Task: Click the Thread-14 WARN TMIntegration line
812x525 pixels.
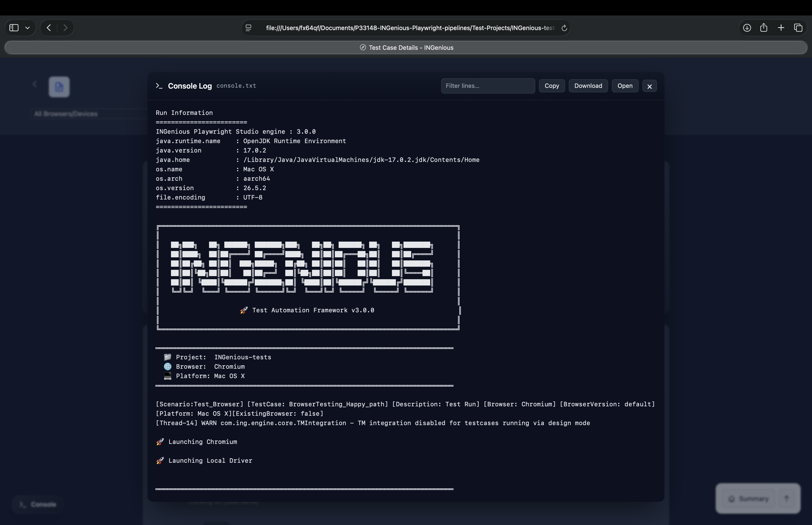Action: pyautogui.click(x=373, y=423)
